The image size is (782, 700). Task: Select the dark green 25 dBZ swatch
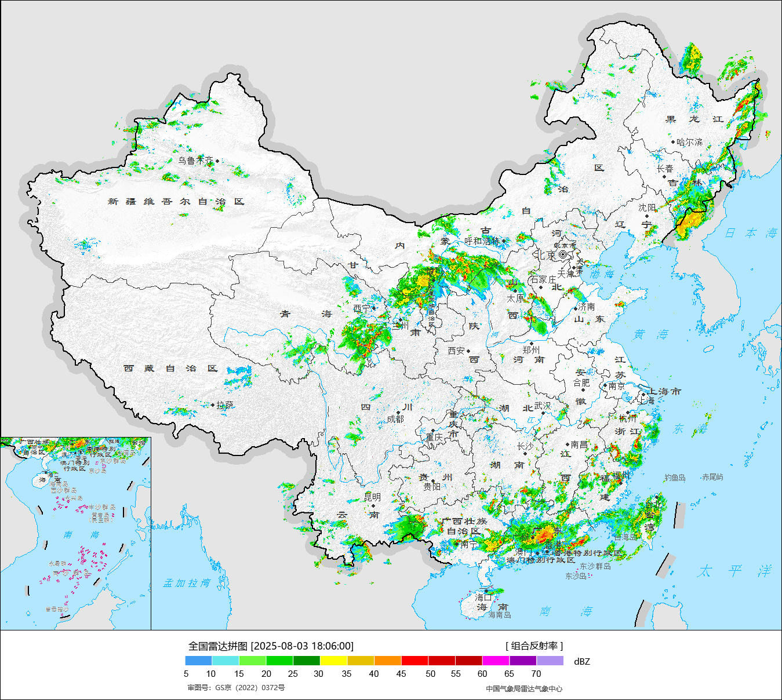(x=306, y=661)
